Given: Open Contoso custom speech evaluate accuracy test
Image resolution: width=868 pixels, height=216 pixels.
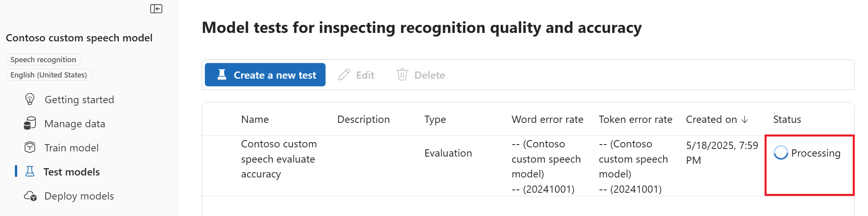Looking at the screenshot, I should pos(279,159).
